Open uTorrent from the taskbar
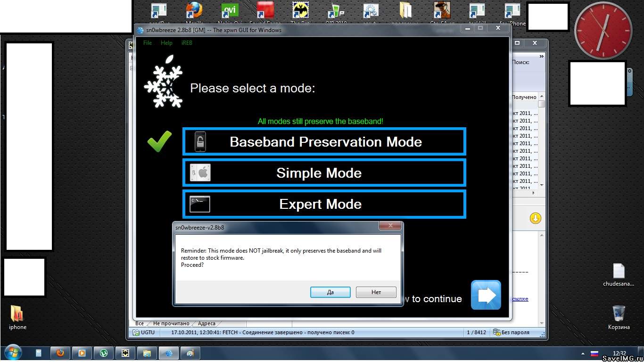Screen dimensions: 644x362 coord(104,353)
